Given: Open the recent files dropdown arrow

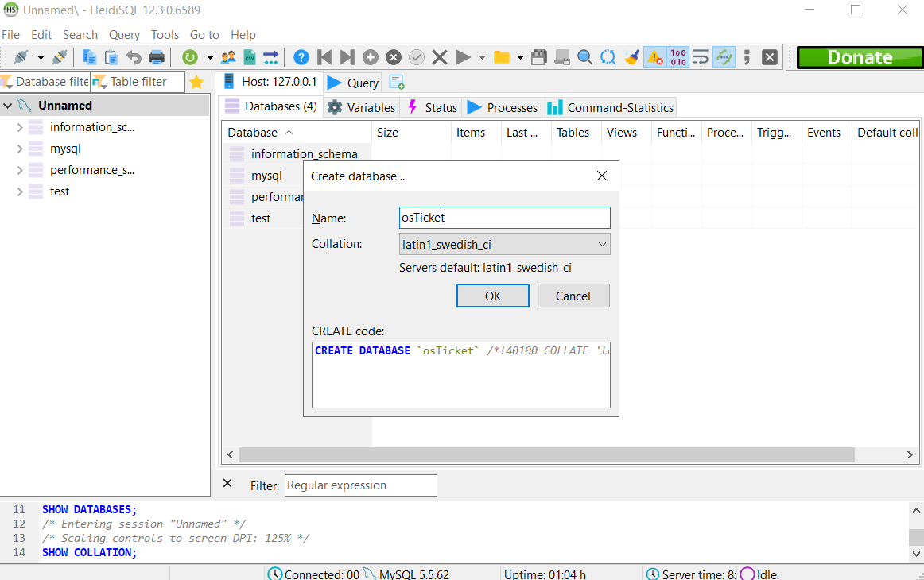Looking at the screenshot, I should click(520, 57).
